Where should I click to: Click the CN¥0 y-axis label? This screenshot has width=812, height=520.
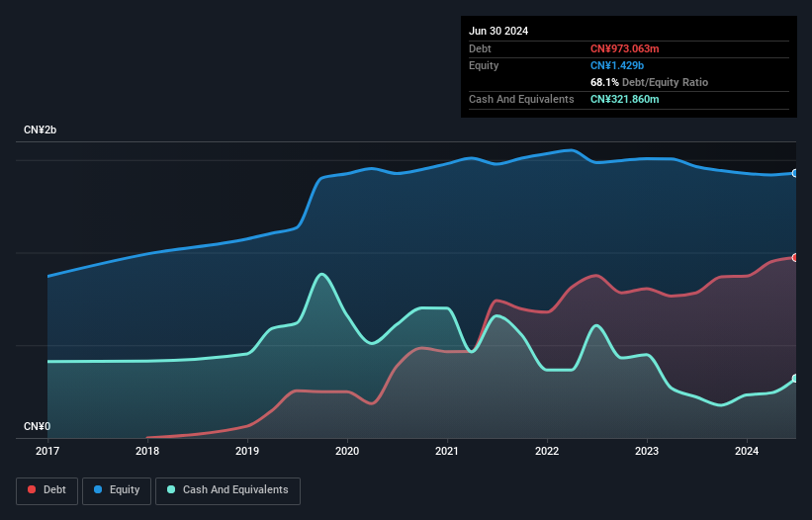click(x=38, y=426)
